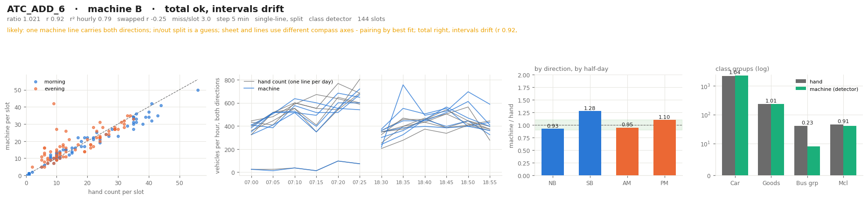Click the green machine (detector) legend swatch

801,89
